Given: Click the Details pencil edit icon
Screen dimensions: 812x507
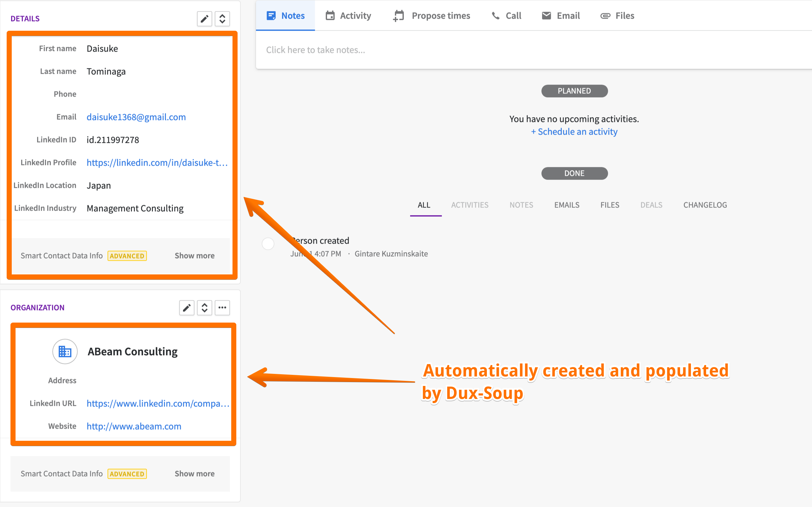Looking at the screenshot, I should [204, 19].
